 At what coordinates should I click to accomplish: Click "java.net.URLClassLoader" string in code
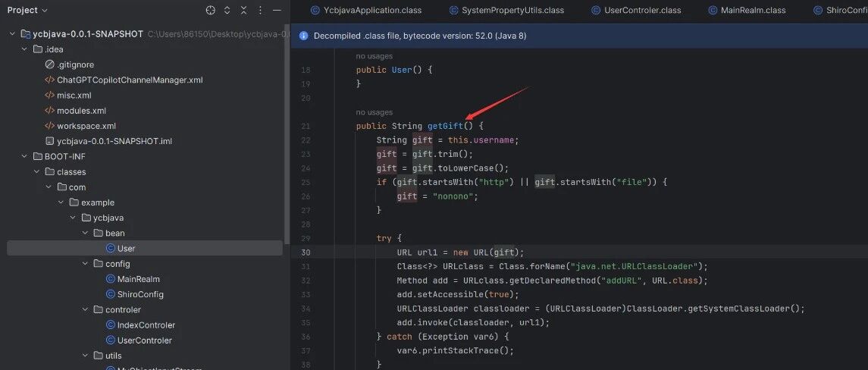636,266
